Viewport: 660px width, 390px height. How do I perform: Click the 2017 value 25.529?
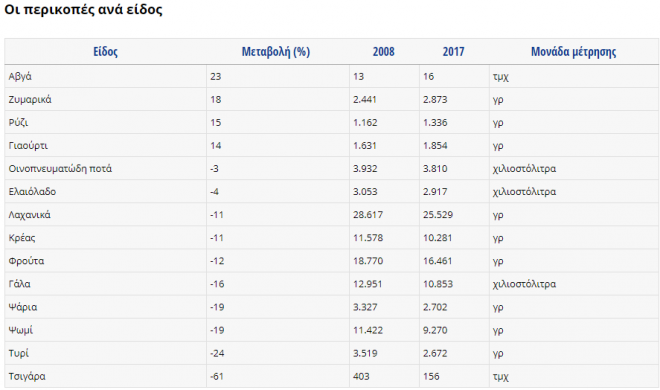pyautogui.click(x=438, y=215)
